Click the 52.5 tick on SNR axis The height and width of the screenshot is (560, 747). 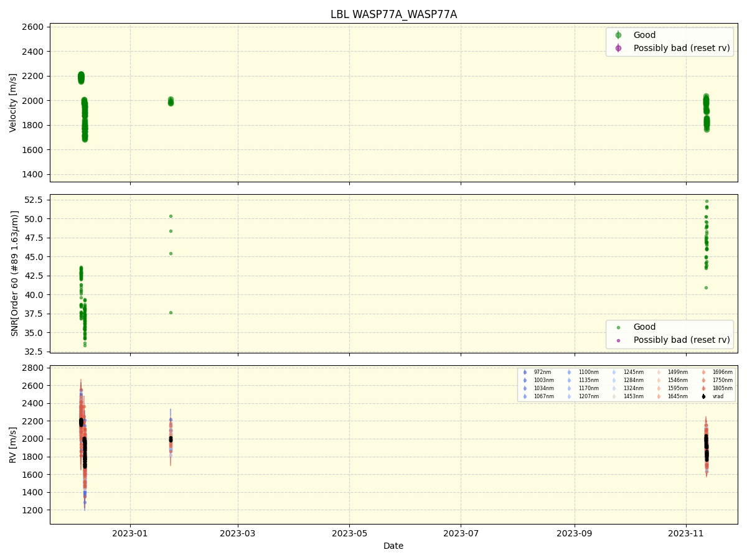click(33, 200)
